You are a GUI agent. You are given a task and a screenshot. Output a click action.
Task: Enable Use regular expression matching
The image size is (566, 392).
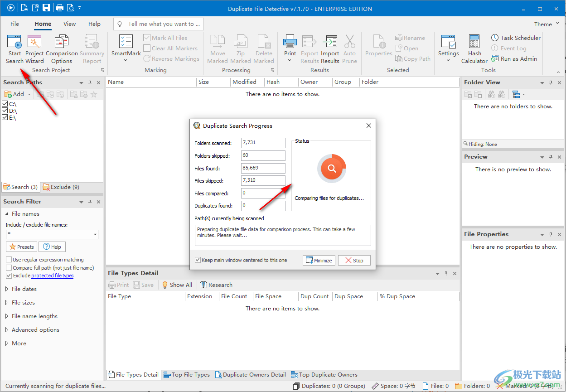(9, 260)
